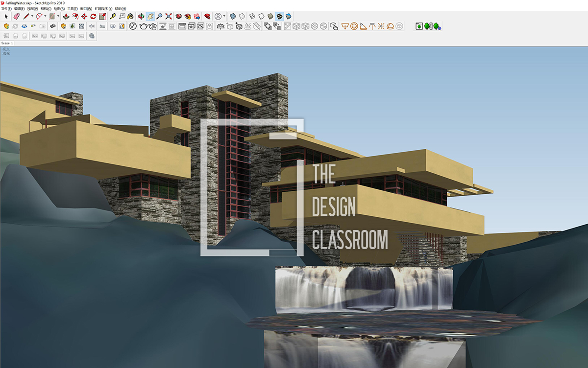
Task: Activate the Rotate tool
Action: 93,16
